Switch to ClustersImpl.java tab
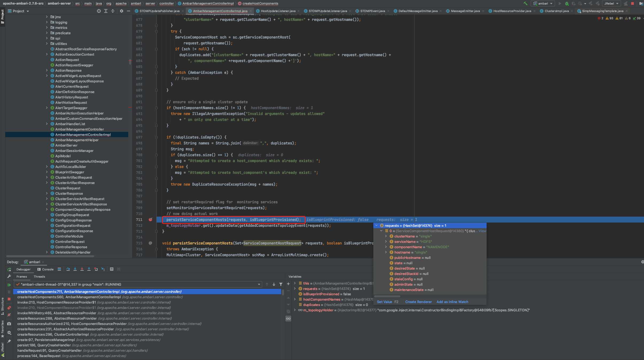Image resolution: width=644 pixels, height=360 pixels. pyautogui.click(x=557, y=11)
